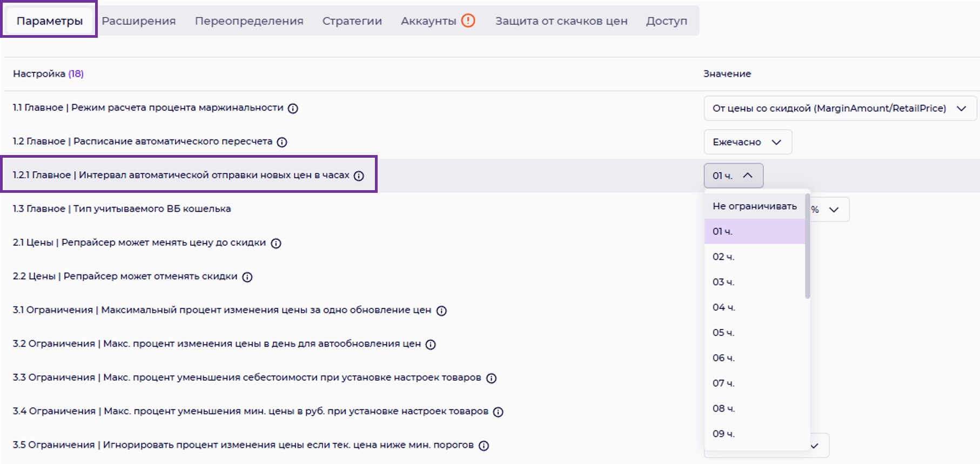Select 05 ч. from the interval list
Image resolution: width=980 pixels, height=464 pixels.
click(x=723, y=333)
